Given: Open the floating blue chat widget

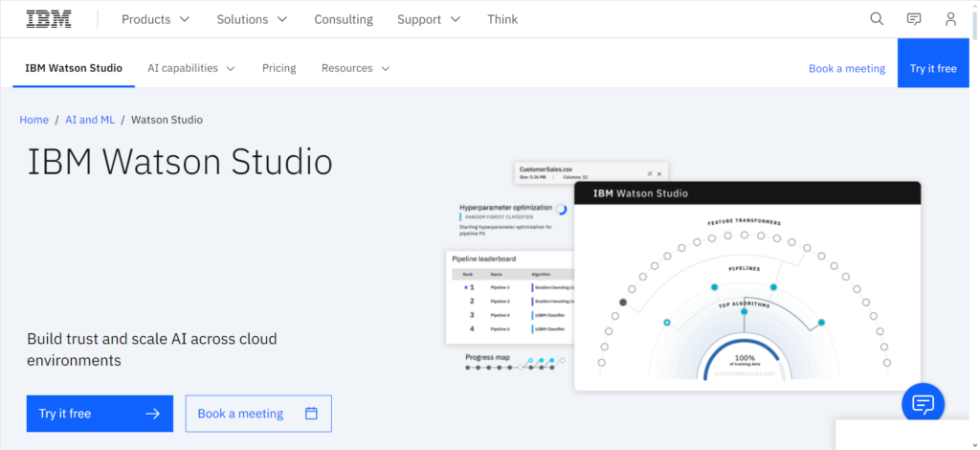Looking at the screenshot, I should 923,403.
